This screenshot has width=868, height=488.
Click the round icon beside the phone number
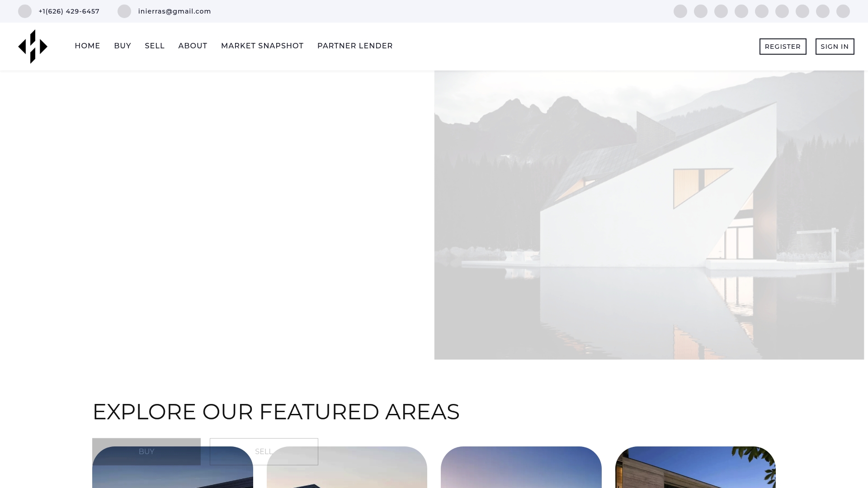click(25, 11)
